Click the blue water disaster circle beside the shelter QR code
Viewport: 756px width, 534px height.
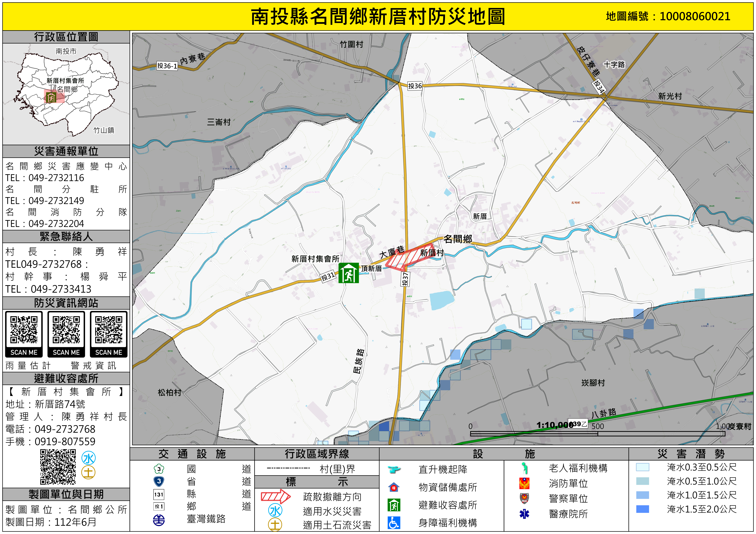(x=89, y=458)
